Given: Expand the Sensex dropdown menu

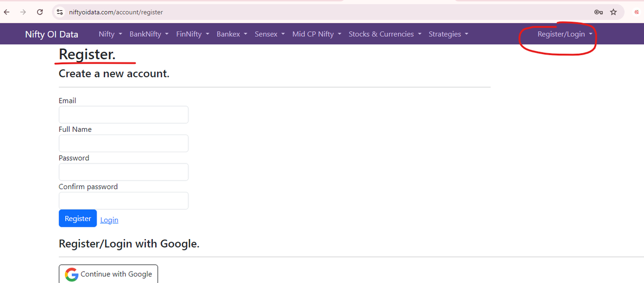Looking at the screenshot, I should (270, 34).
